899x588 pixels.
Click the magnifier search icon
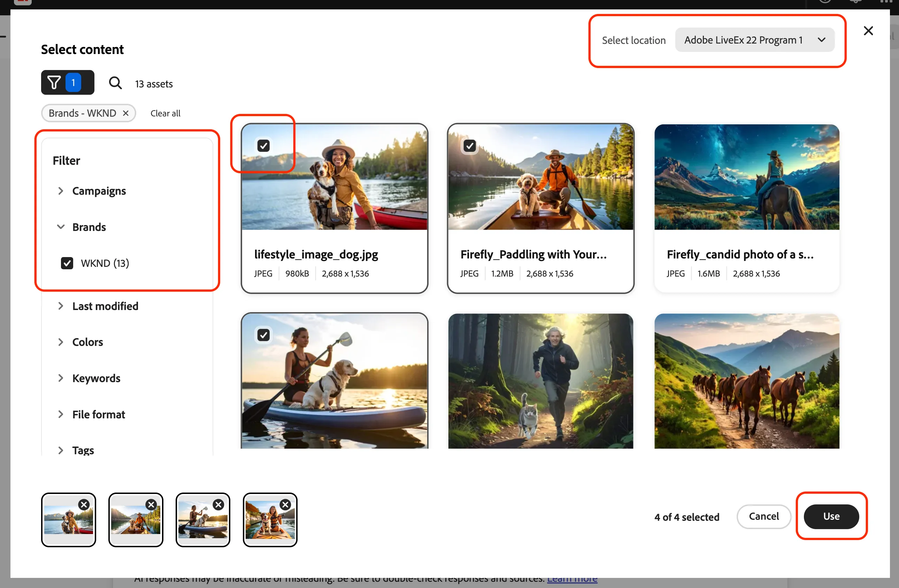[115, 83]
